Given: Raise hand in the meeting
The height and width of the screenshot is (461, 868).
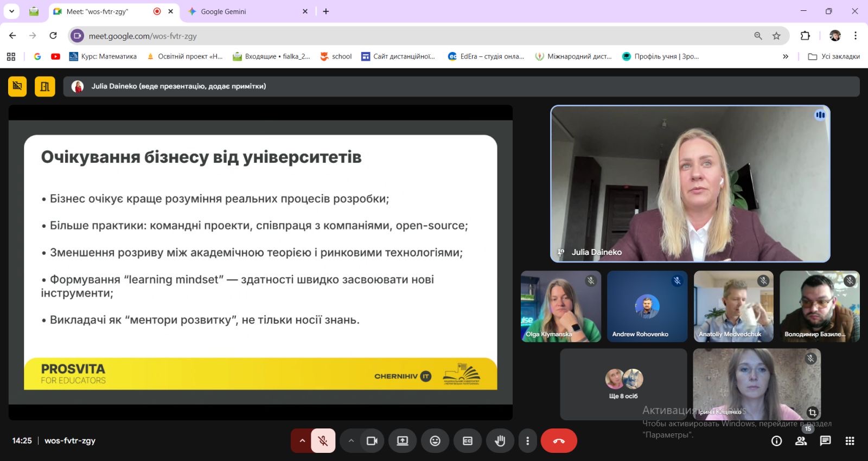Looking at the screenshot, I should [x=500, y=441].
